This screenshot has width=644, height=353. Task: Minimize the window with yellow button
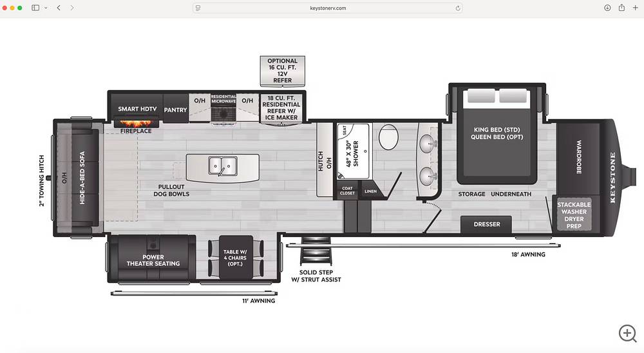click(12, 8)
